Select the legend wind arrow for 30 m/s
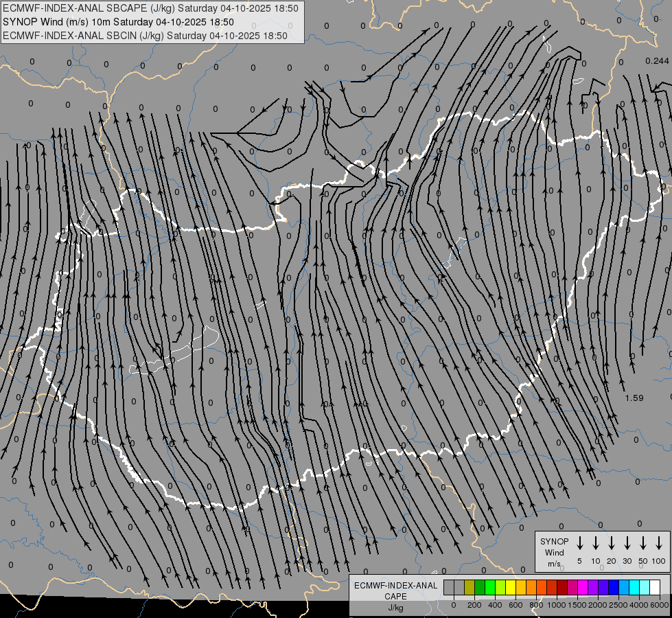The width and height of the screenshot is (672, 618). 627,543
